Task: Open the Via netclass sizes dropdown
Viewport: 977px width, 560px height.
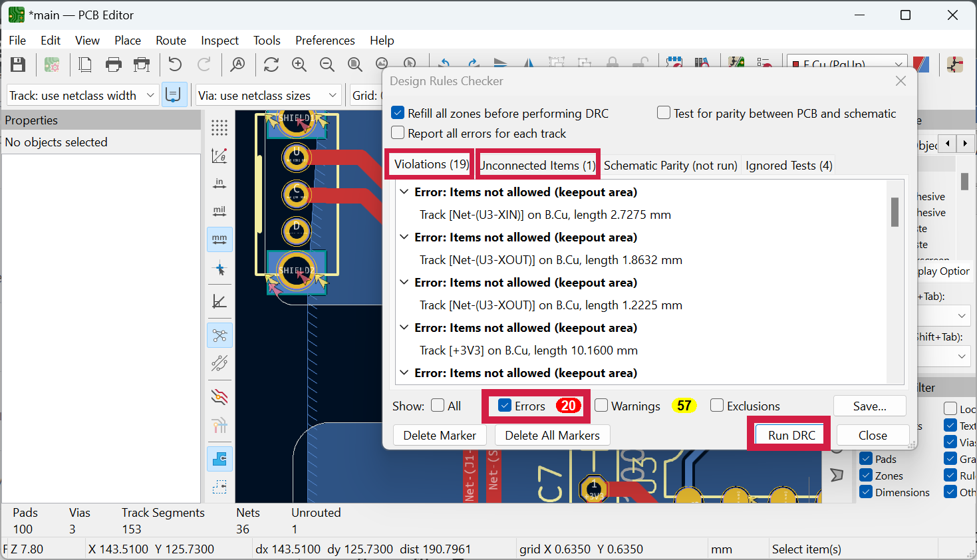Action: coord(269,95)
